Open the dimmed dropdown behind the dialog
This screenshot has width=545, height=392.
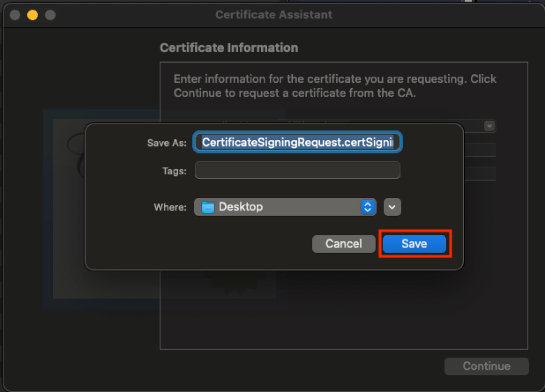[x=489, y=126]
